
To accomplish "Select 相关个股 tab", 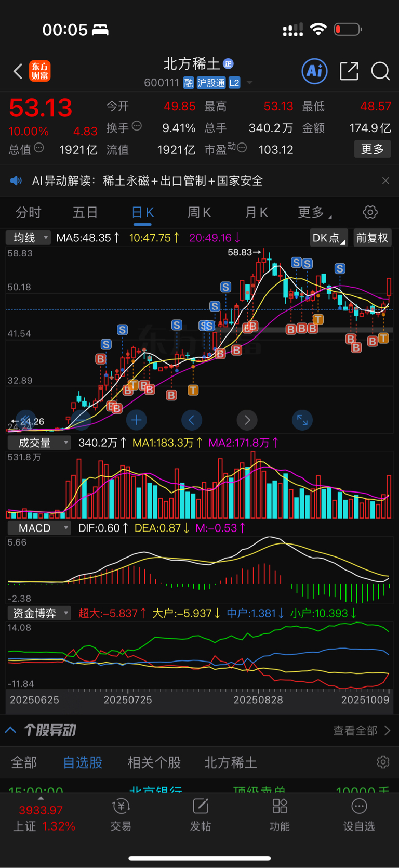I will tap(154, 762).
